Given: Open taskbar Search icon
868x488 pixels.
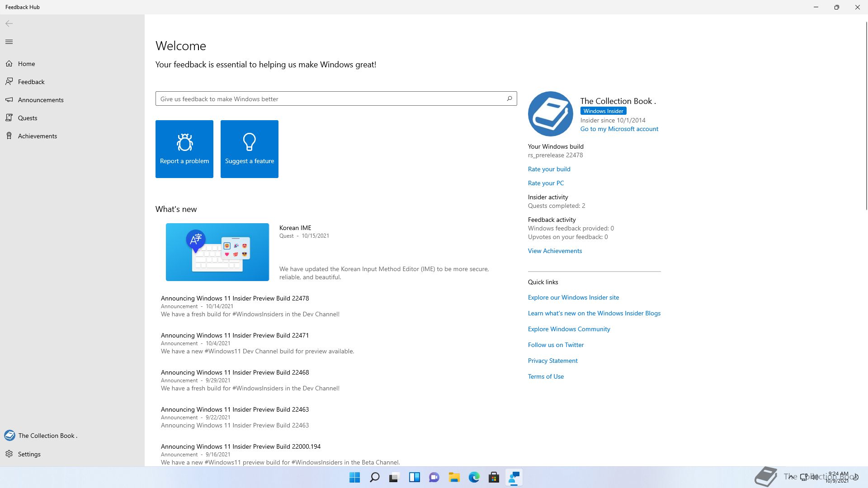Looking at the screenshot, I should (x=375, y=477).
